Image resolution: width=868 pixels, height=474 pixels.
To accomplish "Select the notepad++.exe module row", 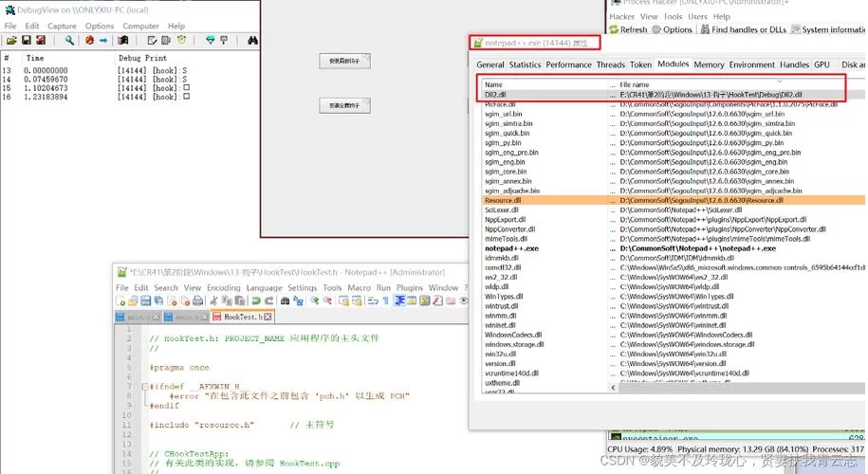I will click(674, 248).
